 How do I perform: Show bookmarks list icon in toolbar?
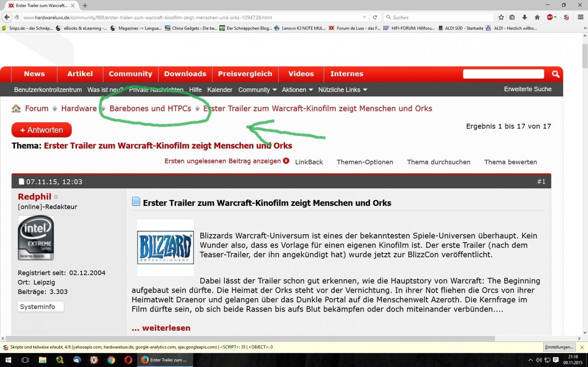512,17
